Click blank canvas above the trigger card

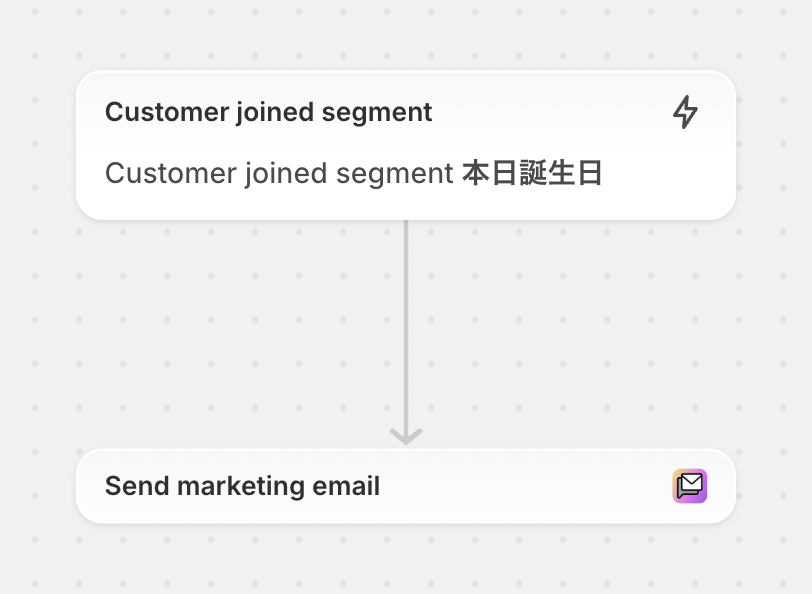(x=406, y=34)
